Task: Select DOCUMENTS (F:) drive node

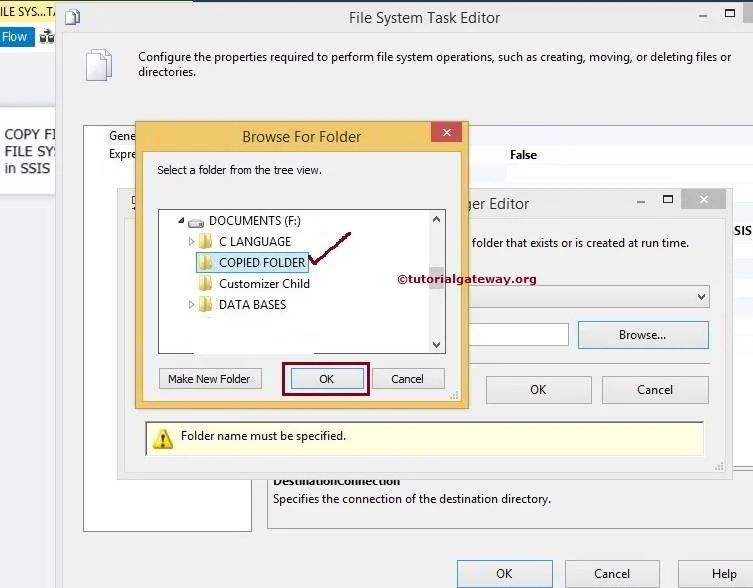Action: tap(255, 220)
